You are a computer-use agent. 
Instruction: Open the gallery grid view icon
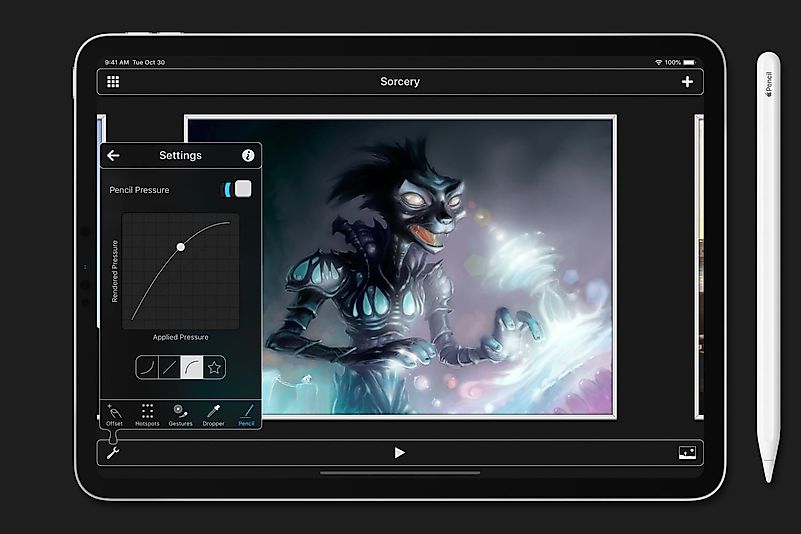[113, 82]
